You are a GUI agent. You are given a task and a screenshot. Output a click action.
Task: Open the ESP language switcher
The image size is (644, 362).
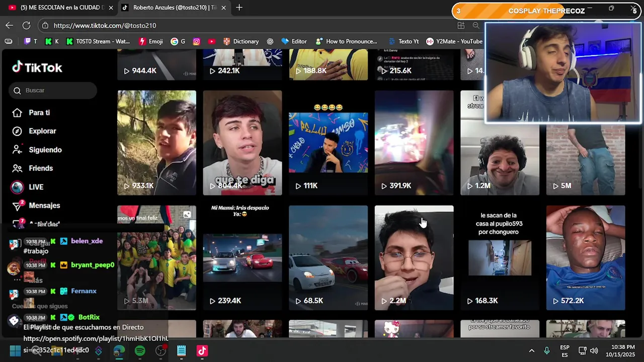pyautogui.click(x=565, y=350)
